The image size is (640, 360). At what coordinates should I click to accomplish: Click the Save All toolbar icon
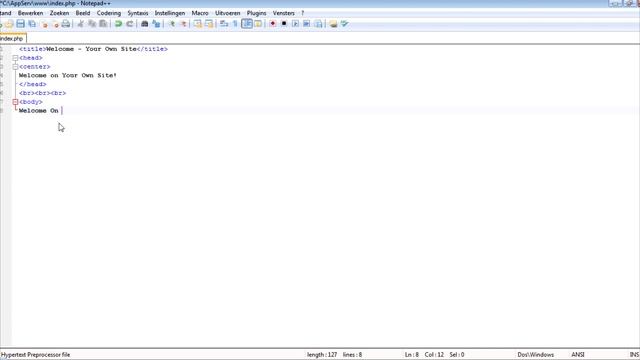(x=32, y=24)
